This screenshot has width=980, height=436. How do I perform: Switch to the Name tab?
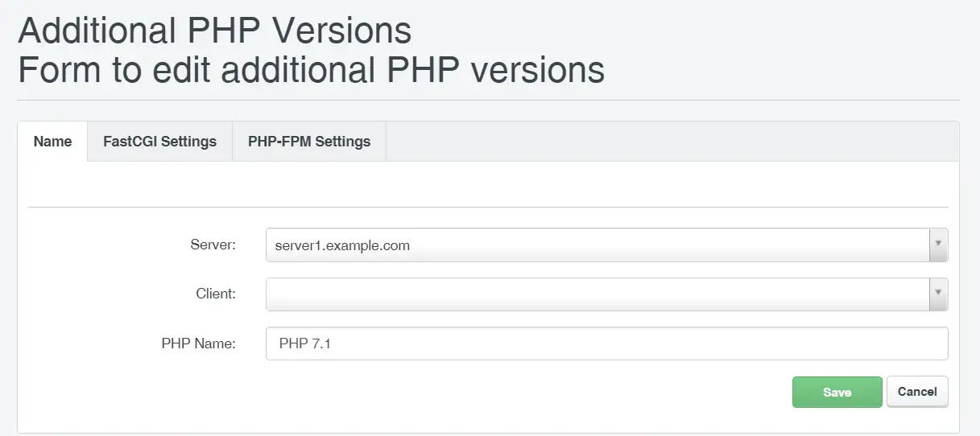(x=52, y=142)
